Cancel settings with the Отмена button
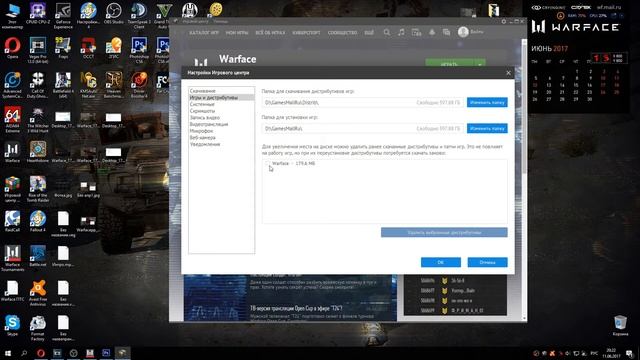The width and height of the screenshot is (640, 360). 487,262
